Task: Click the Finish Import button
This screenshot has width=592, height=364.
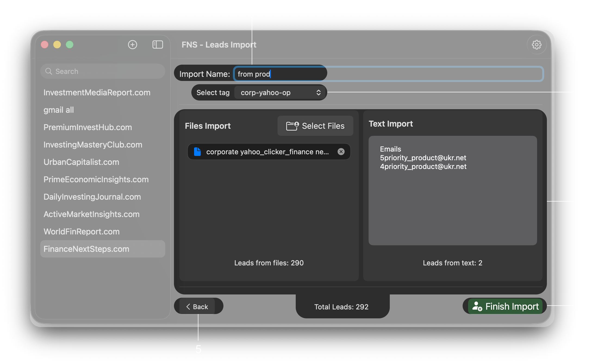Action: pos(505,306)
